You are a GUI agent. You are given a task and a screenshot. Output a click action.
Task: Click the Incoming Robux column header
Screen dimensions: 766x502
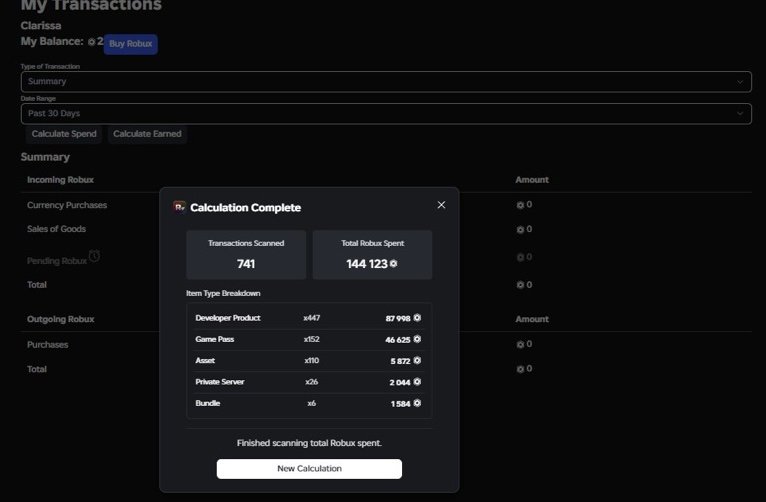(60, 180)
